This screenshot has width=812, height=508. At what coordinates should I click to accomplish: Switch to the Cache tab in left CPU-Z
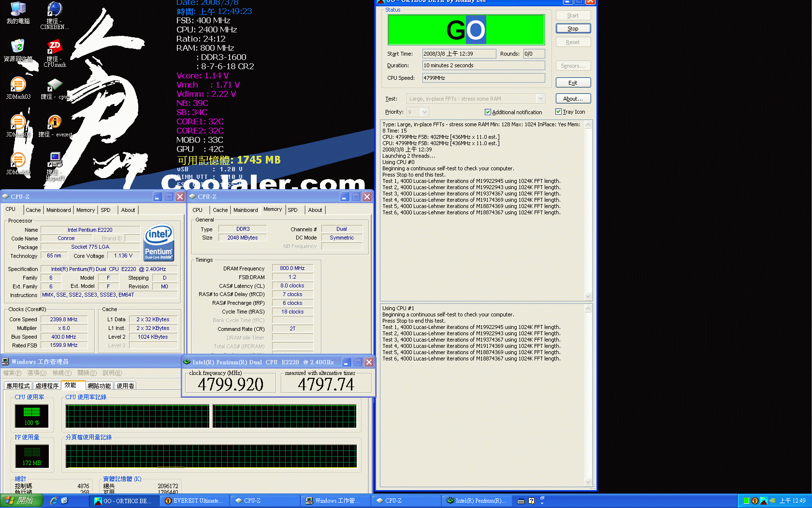(33, 210)
